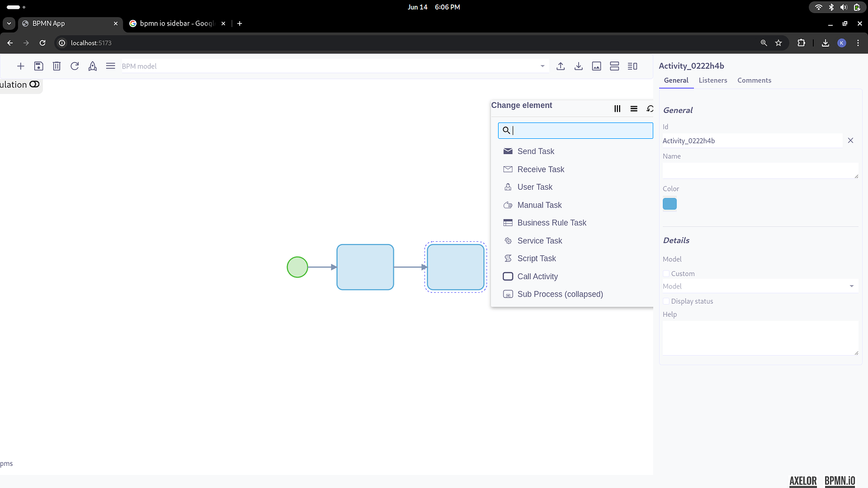Select the green start event circle

click(297, 267)
